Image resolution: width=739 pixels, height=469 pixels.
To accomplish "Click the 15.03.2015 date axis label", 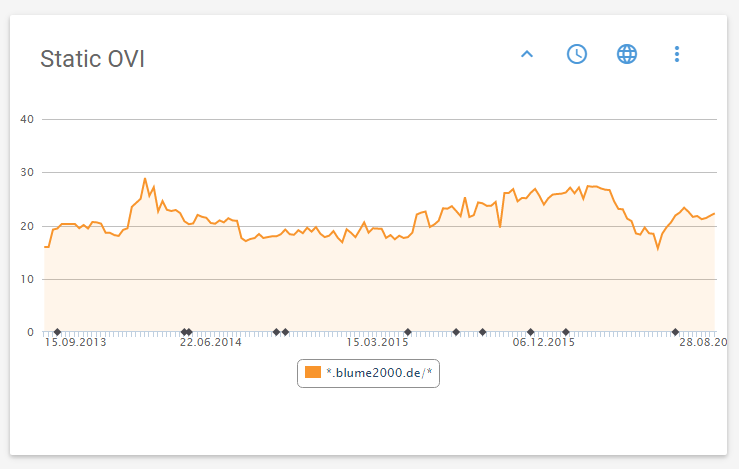I will pos(378,343).
